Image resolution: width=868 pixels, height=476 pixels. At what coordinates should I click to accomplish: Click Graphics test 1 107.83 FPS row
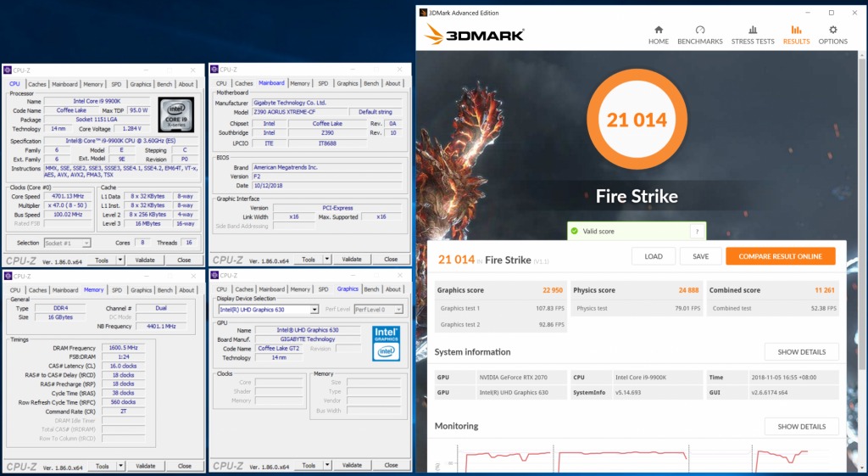tap(500, 308)
